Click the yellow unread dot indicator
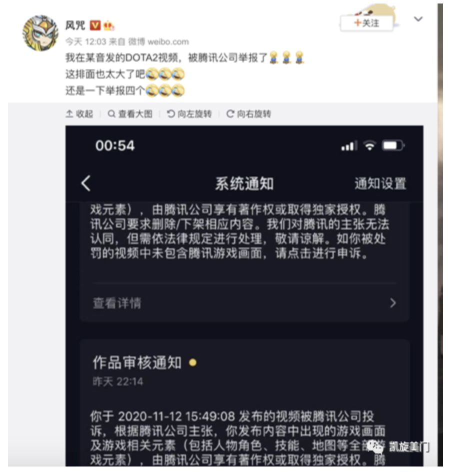Screen dimensions: 464x476 192,362
